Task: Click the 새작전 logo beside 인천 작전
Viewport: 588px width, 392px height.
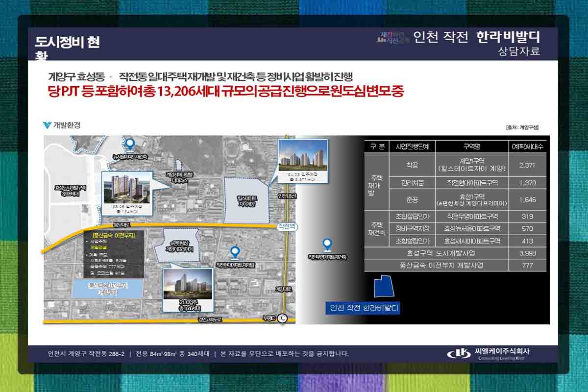Action: [x=393, y=37]
